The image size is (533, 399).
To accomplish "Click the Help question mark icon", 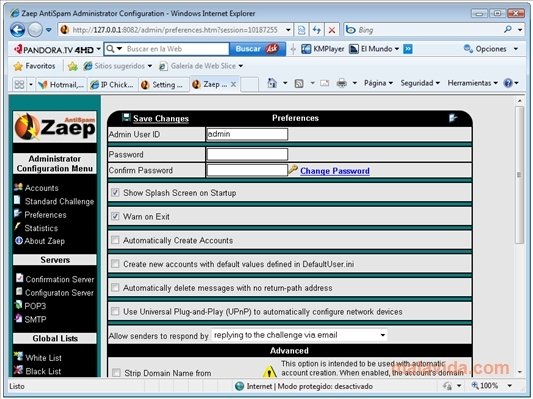I will click(508, 83).
